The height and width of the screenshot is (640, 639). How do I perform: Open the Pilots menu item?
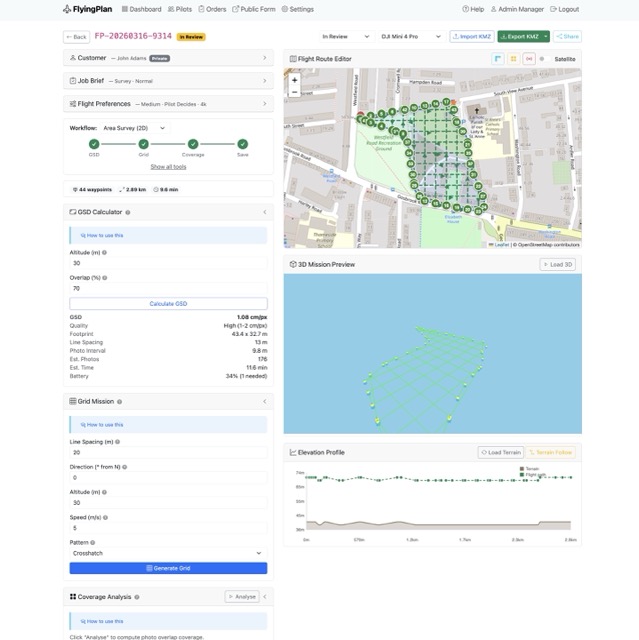point(181,9)
